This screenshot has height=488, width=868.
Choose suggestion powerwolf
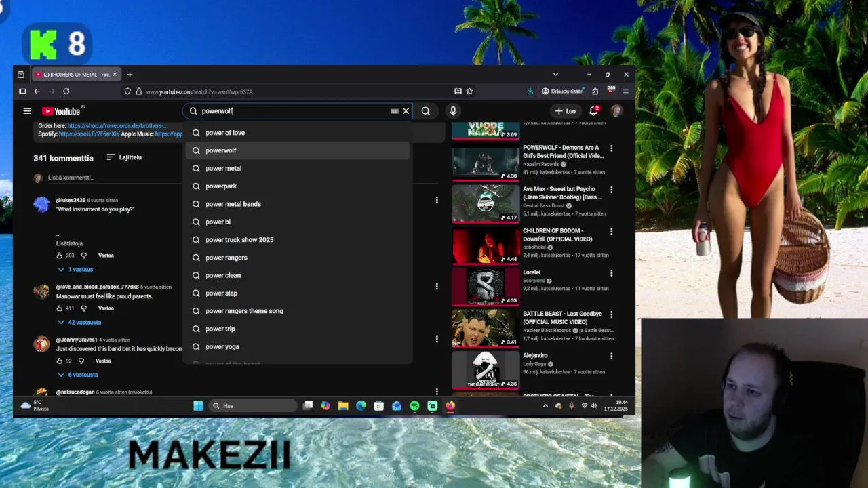(297, 150)
